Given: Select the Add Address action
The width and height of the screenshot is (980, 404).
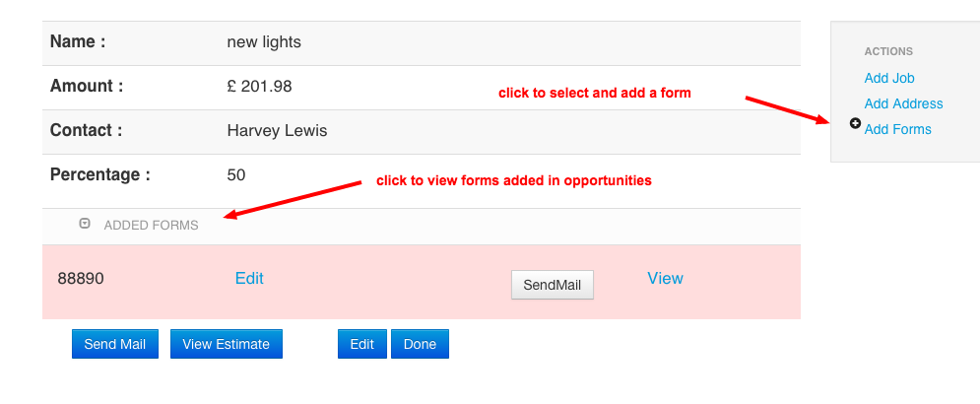Looking at the screenshot, I should pyautogui.click(x=903, y=103).
